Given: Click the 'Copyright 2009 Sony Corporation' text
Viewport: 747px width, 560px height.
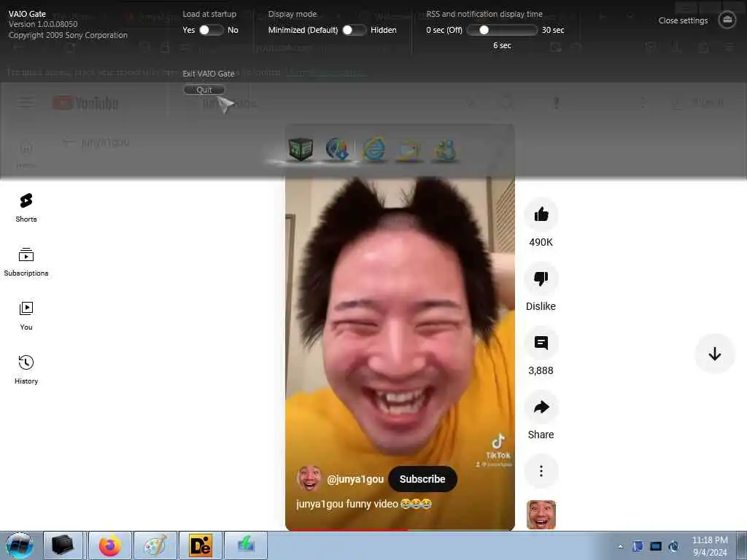Looking at the screenshot, I should point(68,35).
